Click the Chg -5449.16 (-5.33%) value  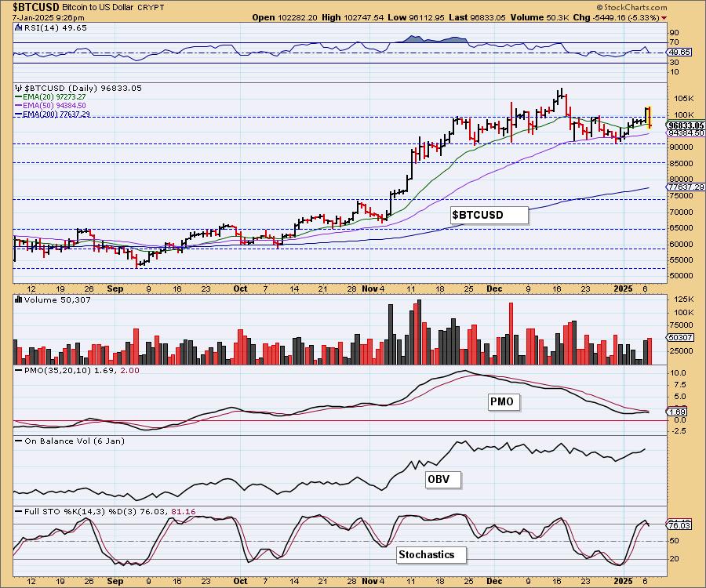[617, 17]
